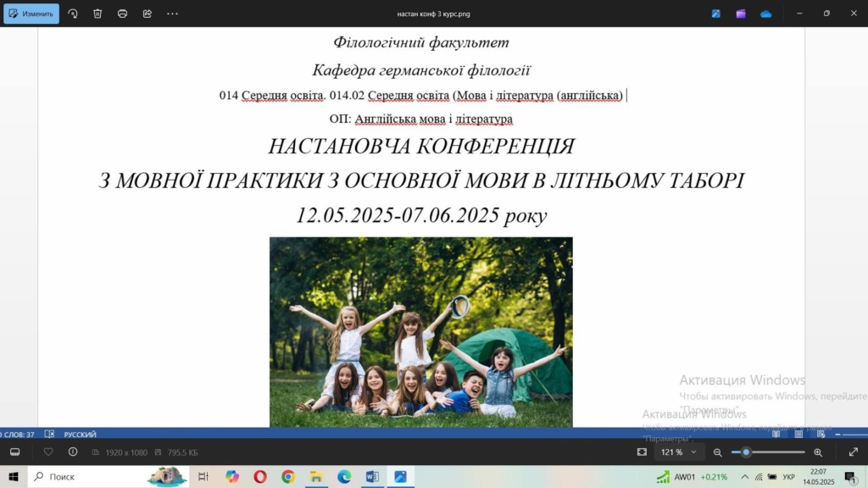Open Opera browser from the taskbar

[260, 476]
